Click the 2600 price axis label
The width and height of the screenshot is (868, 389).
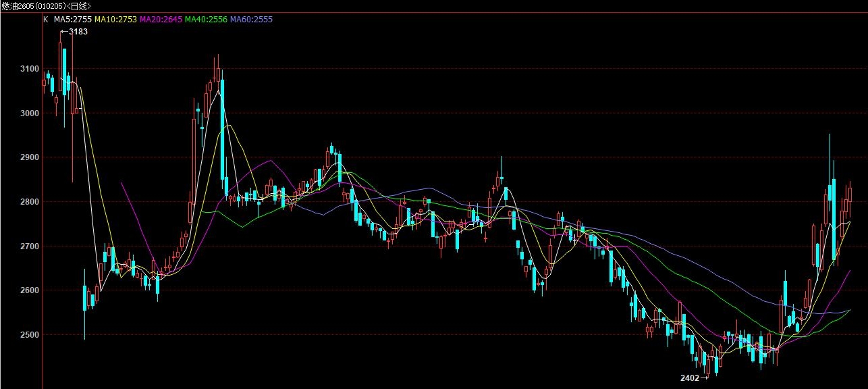[x=30, y=290]
